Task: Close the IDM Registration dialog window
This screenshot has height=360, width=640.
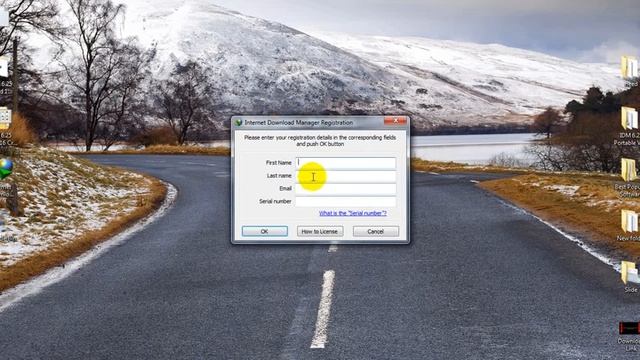Action: [395, 121]
